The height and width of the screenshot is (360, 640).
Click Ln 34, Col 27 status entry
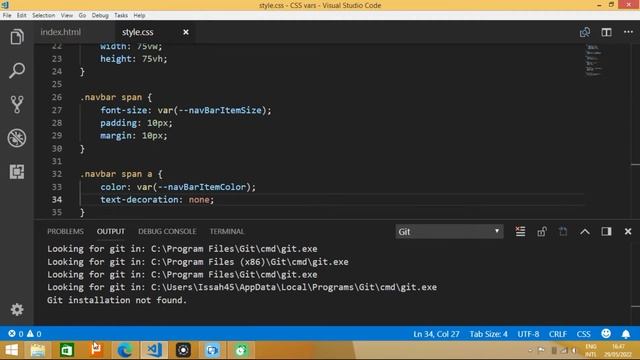[436, 334]
